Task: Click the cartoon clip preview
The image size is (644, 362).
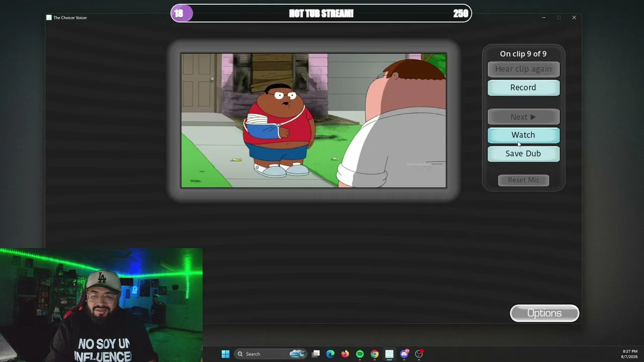Action: tap(313, 121)
